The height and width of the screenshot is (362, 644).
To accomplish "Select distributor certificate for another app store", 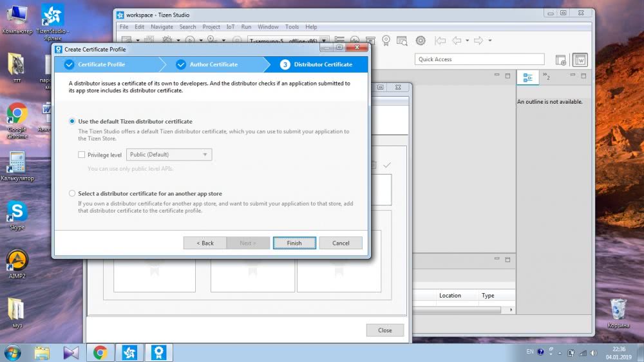I will coord(72,193).
